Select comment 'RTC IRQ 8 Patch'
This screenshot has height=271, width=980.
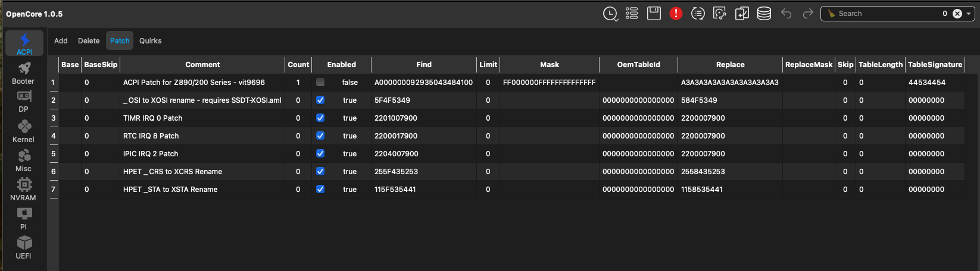coord(151,136)
